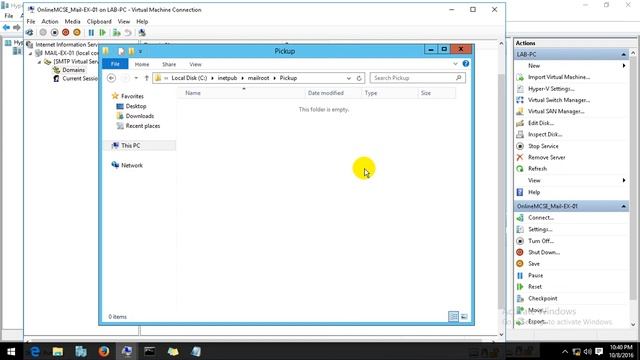Click the taskbar volume icon
The image size is (640, 360).
tap(588, 351)
